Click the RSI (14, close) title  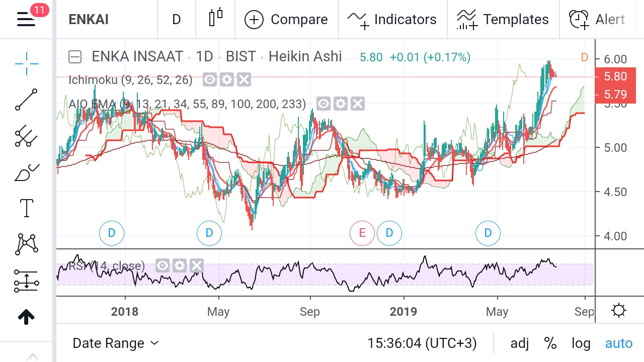tap(106, 266)
